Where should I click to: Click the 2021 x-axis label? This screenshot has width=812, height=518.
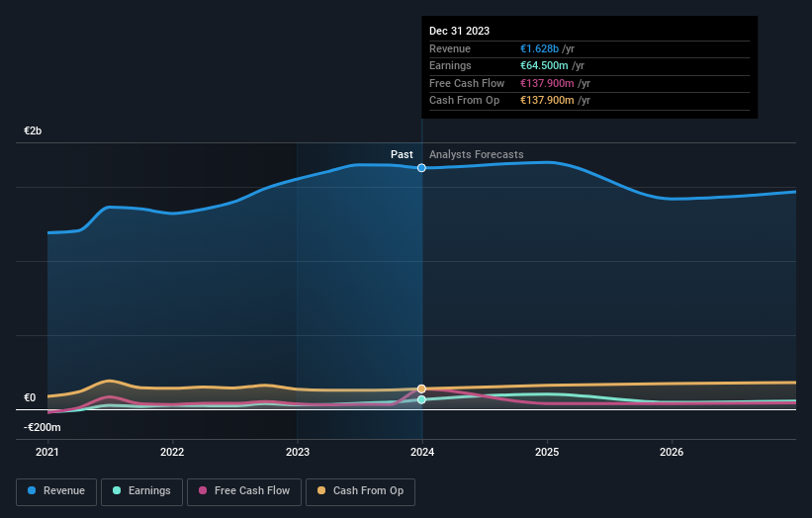(x=47, y=453)
